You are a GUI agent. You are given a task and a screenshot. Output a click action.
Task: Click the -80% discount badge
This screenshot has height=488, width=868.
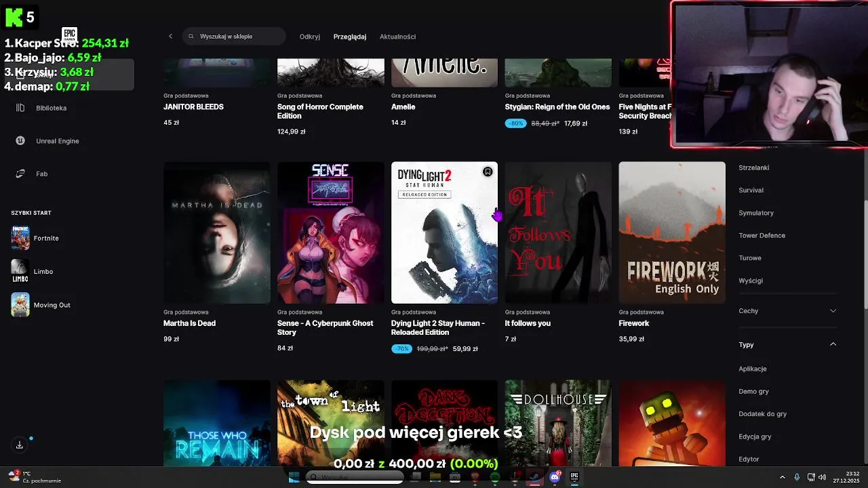pyautogui.click(x=515, y=123)
